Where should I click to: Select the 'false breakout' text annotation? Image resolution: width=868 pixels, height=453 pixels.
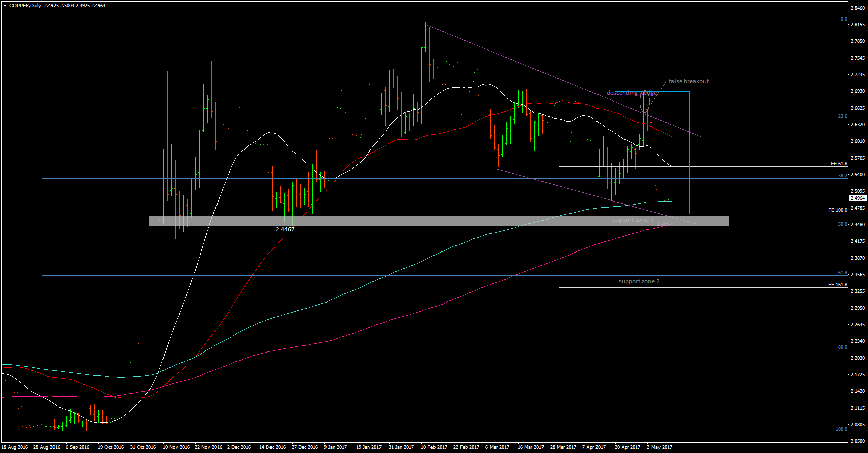(x=688, y=81)
